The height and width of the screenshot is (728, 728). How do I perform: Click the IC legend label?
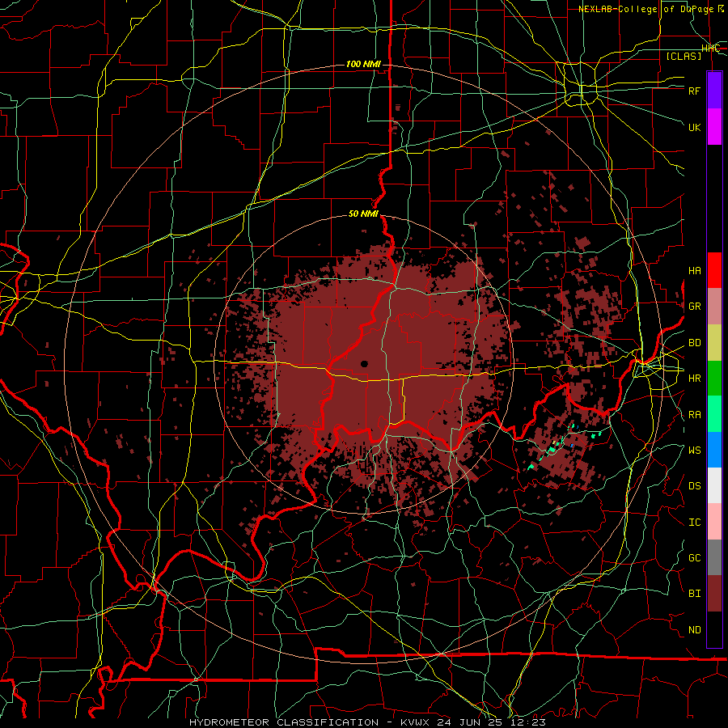pos(694,523)
